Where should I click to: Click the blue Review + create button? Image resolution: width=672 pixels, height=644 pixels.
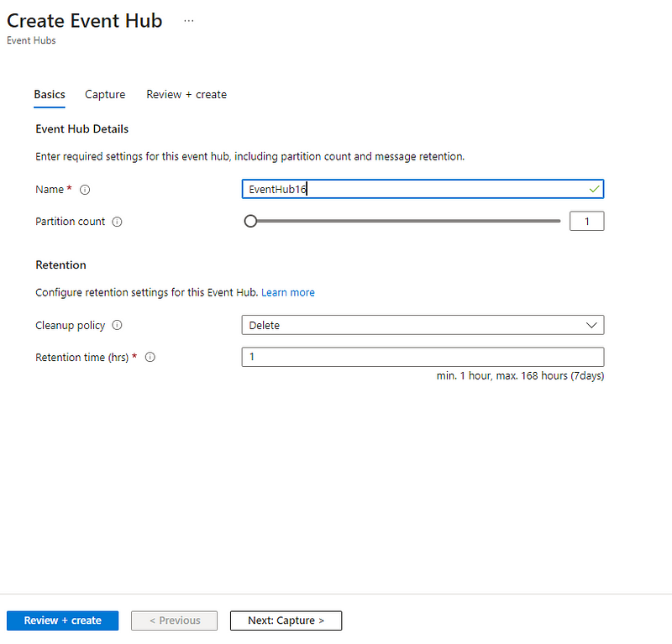coord(62,620)
